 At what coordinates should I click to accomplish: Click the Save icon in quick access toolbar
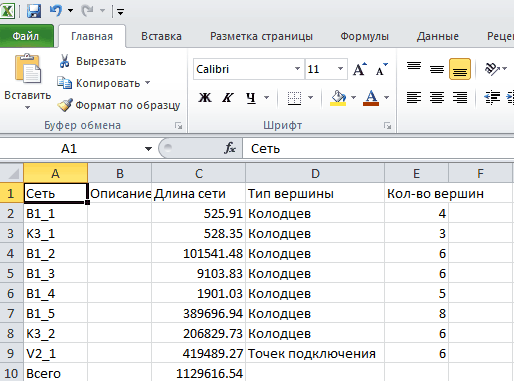pos(34,11)
